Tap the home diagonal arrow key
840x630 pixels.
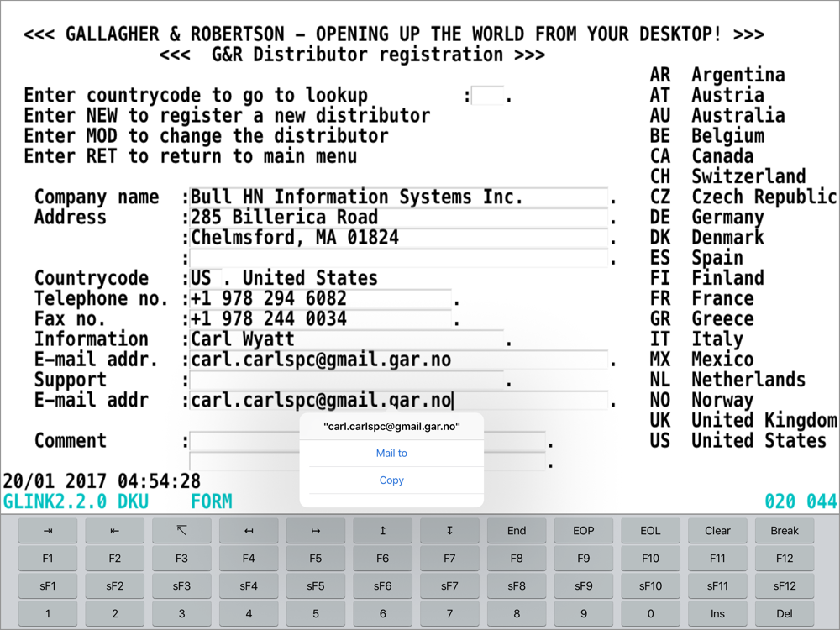pos(181,530)
